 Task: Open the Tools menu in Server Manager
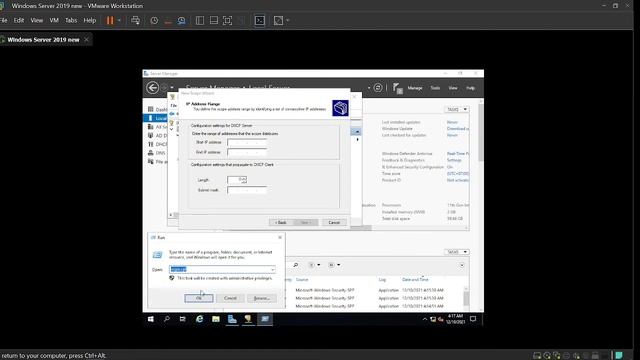[435, 88]
